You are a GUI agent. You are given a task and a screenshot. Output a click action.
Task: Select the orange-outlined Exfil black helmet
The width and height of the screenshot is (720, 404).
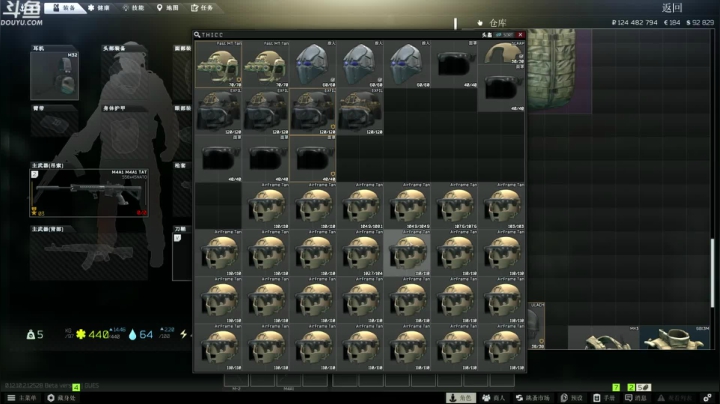click(313, 112)
